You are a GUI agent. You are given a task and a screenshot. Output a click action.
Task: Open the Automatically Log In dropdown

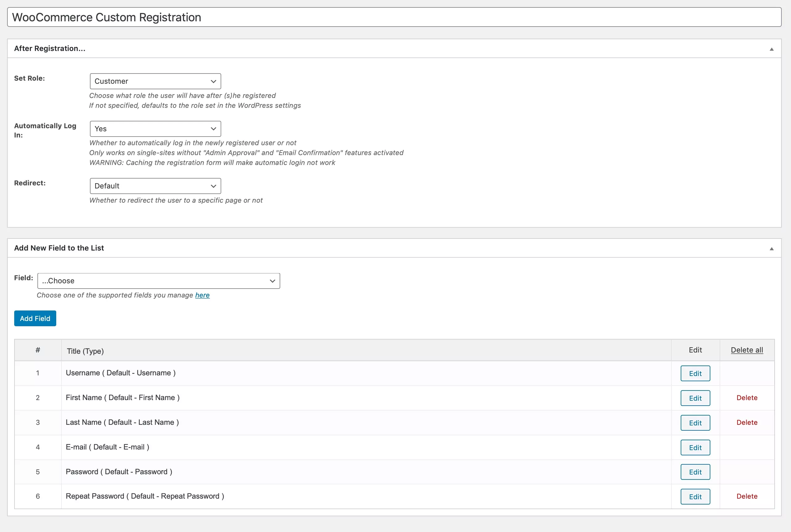tap(155, 129)
